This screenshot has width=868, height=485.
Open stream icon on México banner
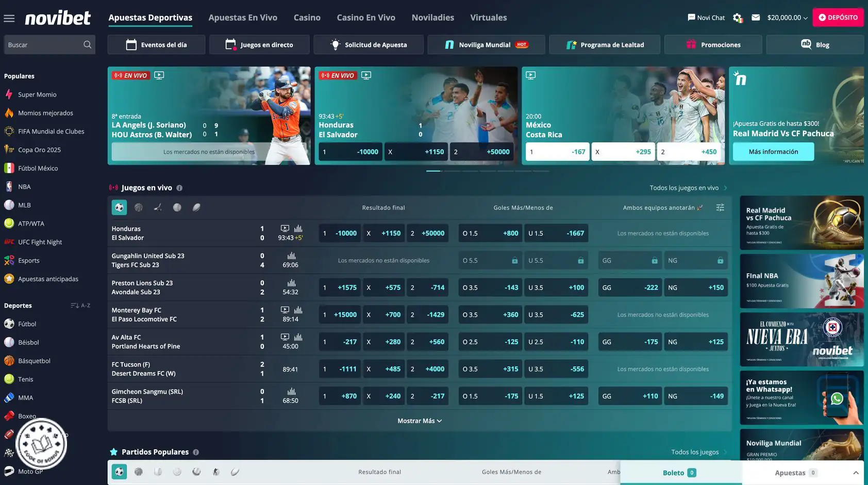coord(530,75)
